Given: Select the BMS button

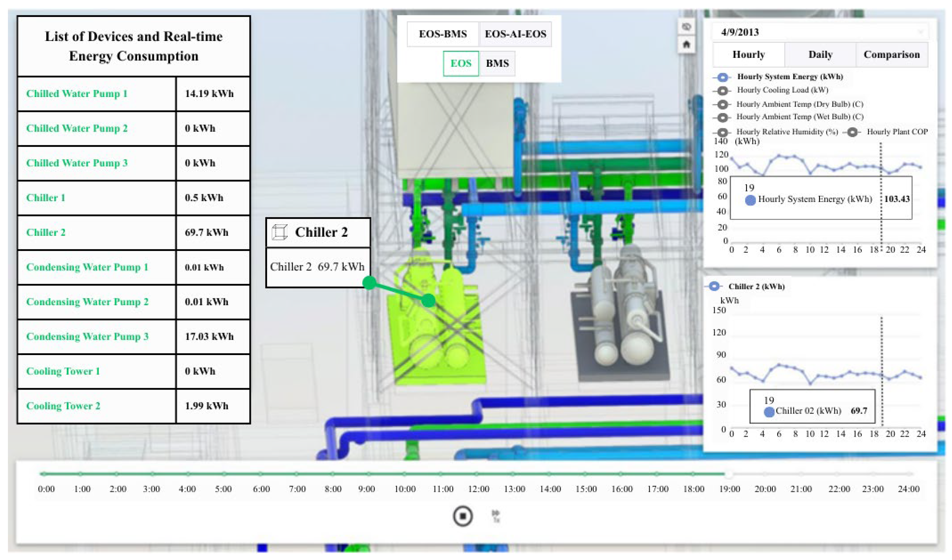Looking at the screenshot, I should click(x=497, y=63).
